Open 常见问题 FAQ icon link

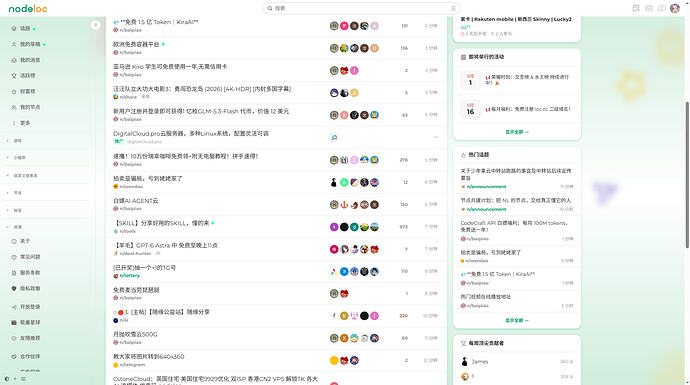(14, 257)
